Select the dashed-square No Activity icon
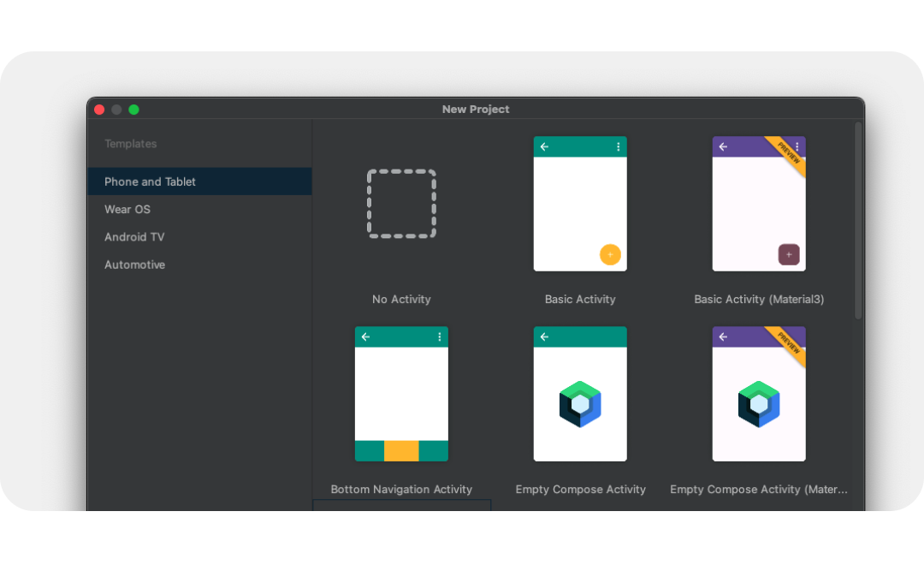The height and width of the screenshot is (565, 924). point(401,204)
